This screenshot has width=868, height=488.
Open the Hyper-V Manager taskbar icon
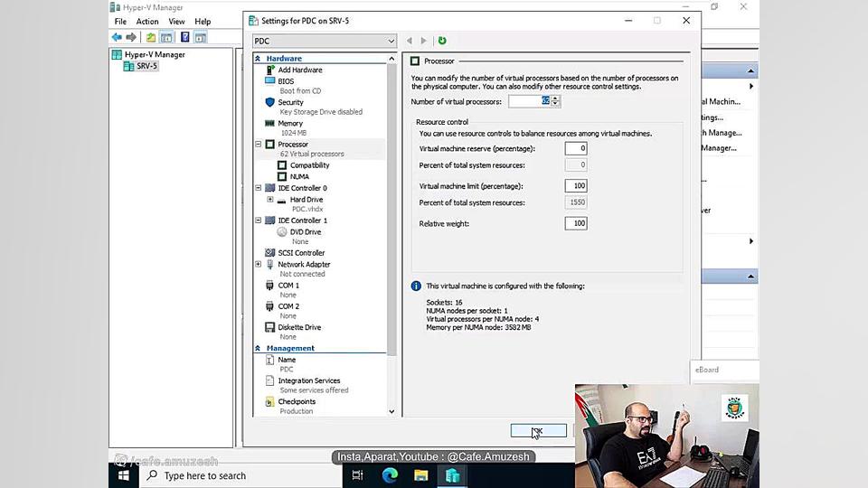[x=452, y=475]
